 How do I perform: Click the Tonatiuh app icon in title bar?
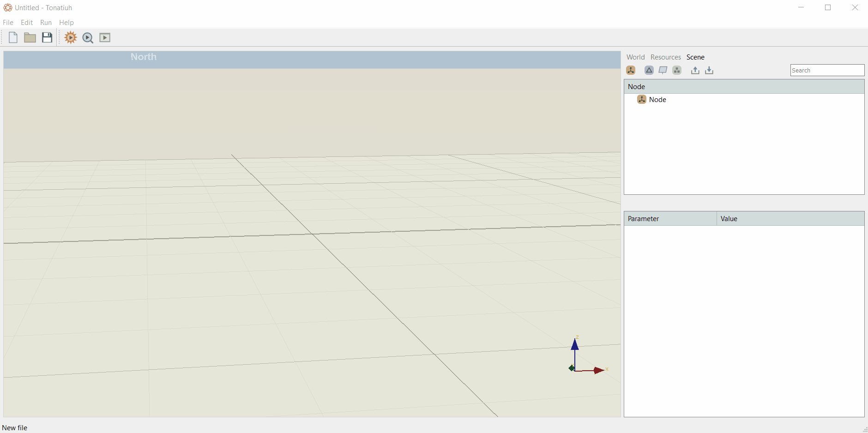point(8,7)
